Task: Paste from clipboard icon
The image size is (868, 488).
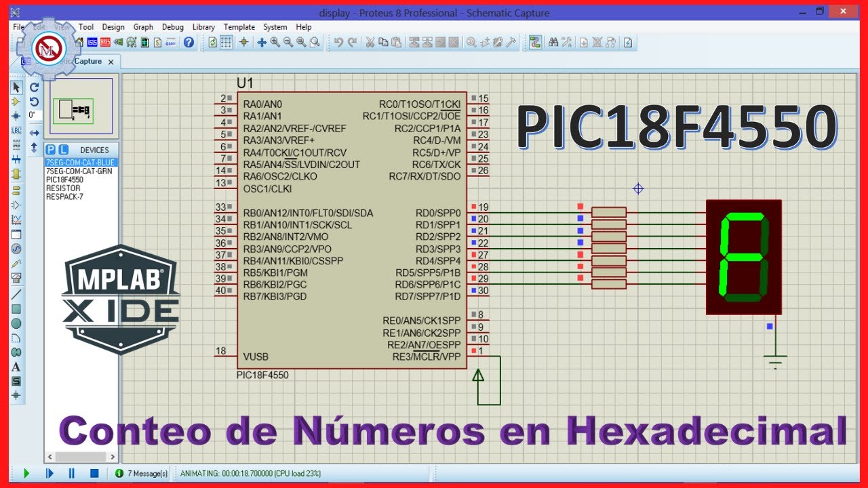Action: 396,42
